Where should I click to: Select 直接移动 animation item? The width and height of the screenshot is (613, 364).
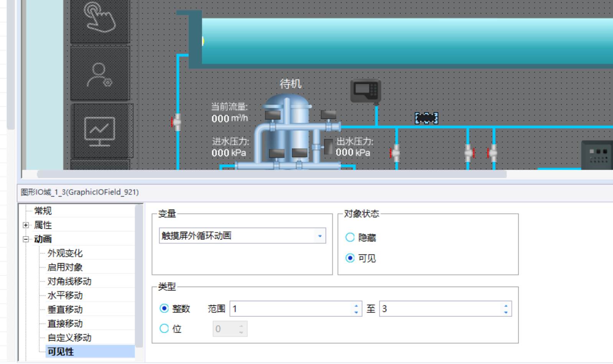tap(65, 323)
